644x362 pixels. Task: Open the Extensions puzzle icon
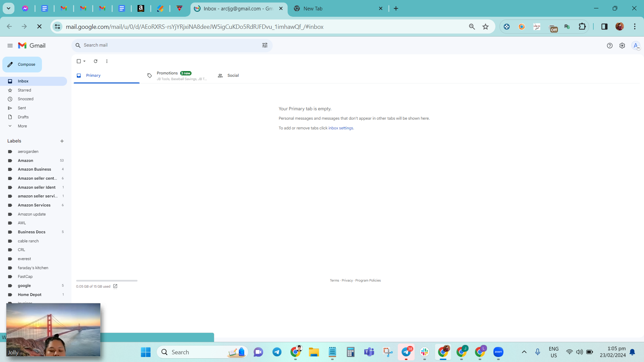click(x=582, y=26)
